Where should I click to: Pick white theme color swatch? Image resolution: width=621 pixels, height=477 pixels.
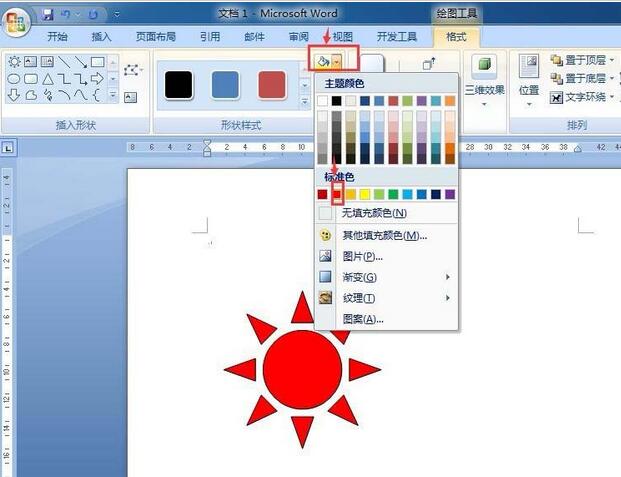(322, 101)
